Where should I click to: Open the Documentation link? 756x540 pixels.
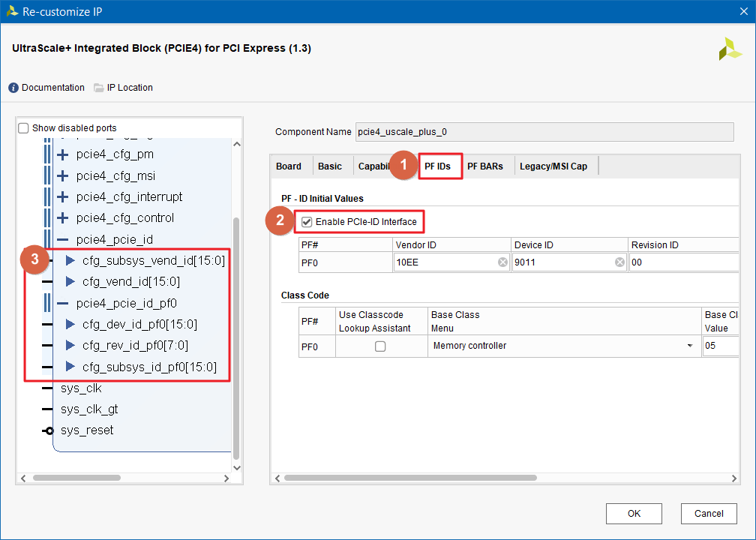pyautogui.click(x=53, y=88)
